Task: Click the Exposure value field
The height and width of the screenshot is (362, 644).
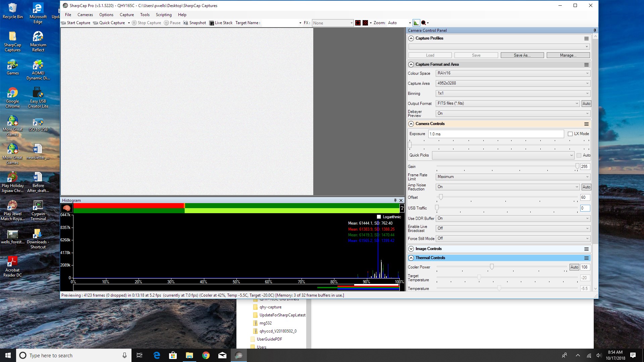Action: [x=496, y=134]
